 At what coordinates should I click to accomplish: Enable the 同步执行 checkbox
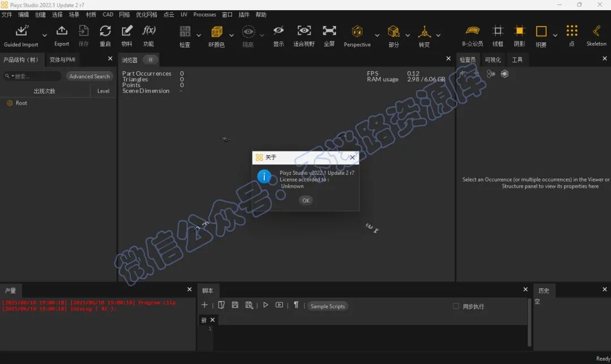[456, 306]
